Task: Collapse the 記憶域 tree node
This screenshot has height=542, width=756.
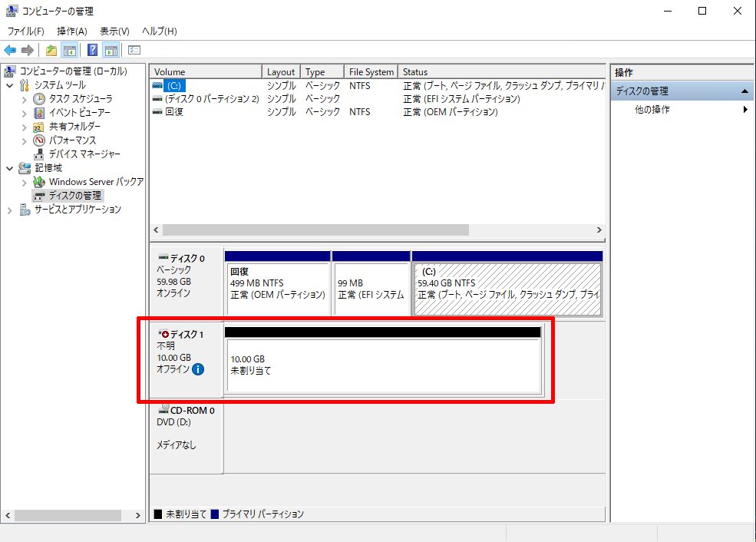Action: [8, 167]
